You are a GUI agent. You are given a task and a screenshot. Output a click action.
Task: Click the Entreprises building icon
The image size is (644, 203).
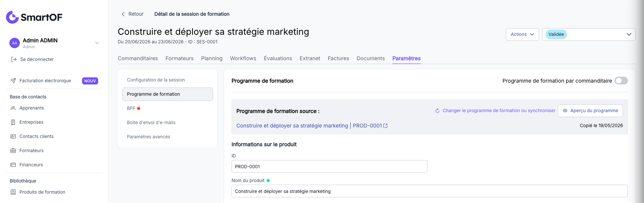[x=13, y=122]
